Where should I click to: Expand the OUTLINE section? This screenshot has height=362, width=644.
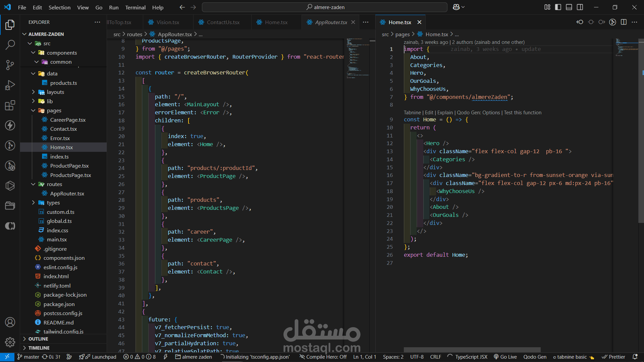38,339
